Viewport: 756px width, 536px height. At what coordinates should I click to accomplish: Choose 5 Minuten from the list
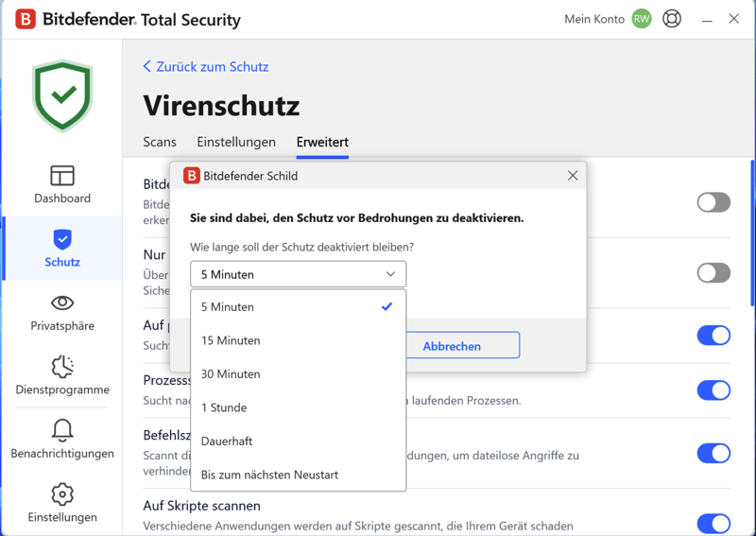298,307
